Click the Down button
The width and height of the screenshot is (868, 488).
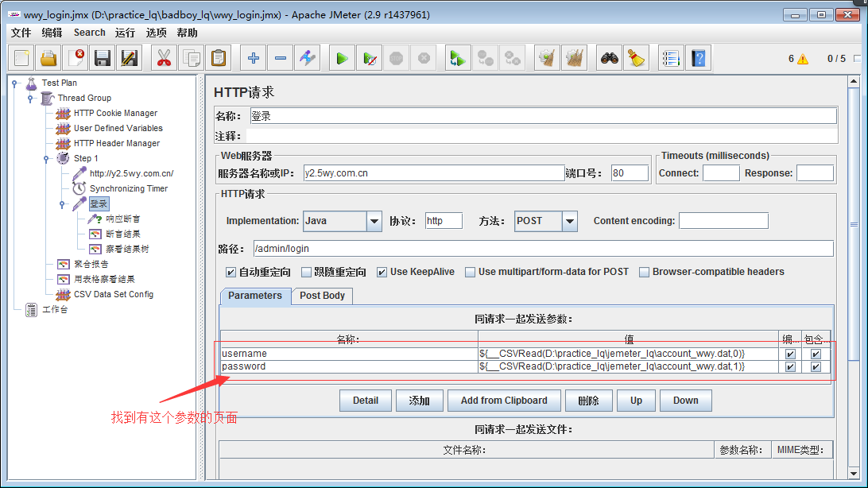tap(685, 401)
